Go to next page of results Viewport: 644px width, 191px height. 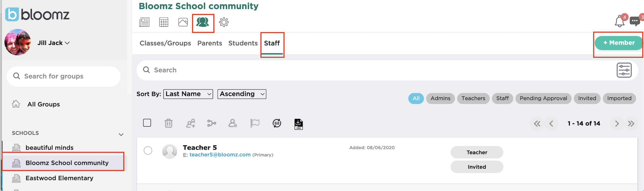617,124
